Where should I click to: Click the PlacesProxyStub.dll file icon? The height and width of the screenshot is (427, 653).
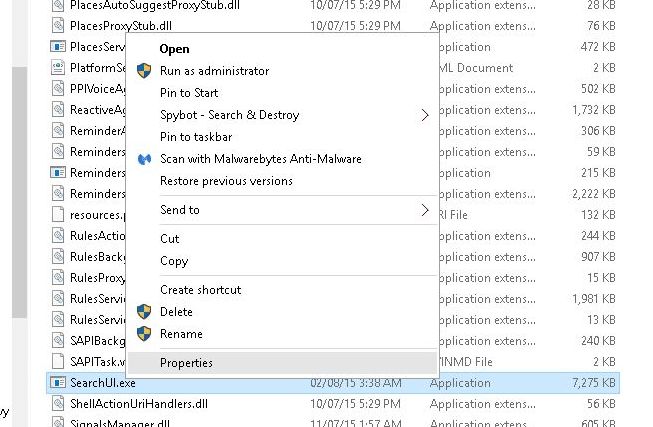click(58, 25)
